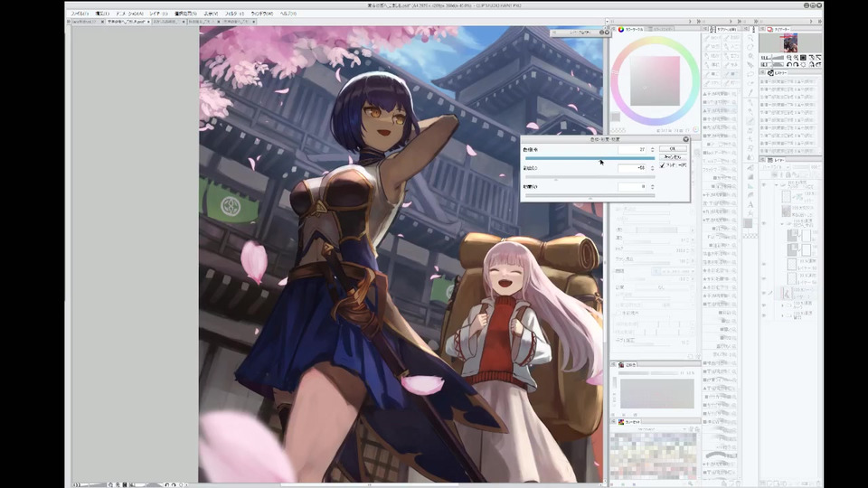Select the Airbrush tool

[750, 130]
